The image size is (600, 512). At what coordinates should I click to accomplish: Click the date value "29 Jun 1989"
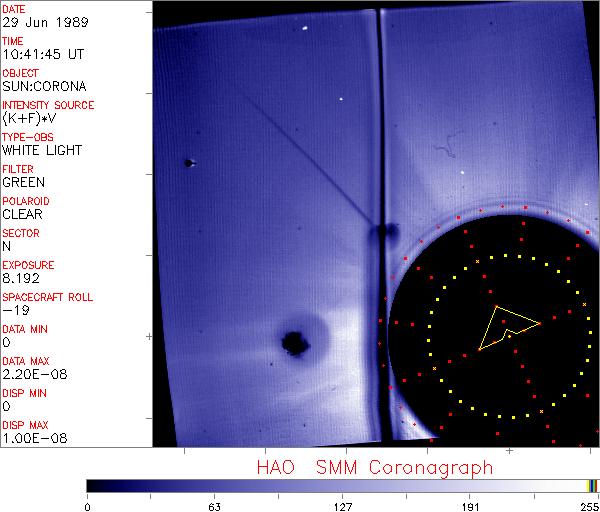pos(45,22)
